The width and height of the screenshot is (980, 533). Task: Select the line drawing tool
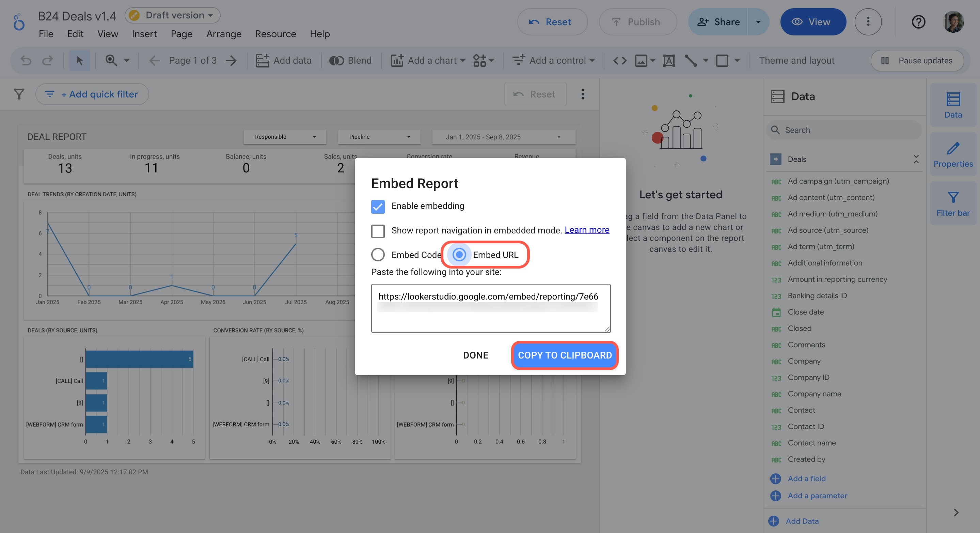[x=691, y=61]
